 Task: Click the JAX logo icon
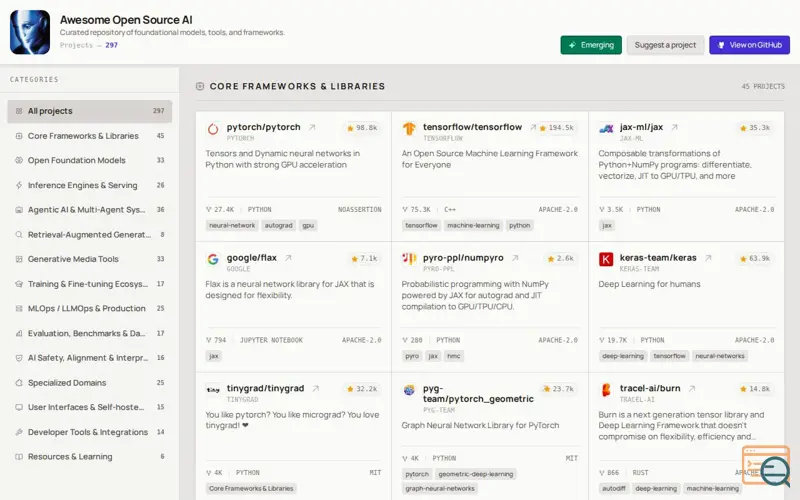[606, 129]
